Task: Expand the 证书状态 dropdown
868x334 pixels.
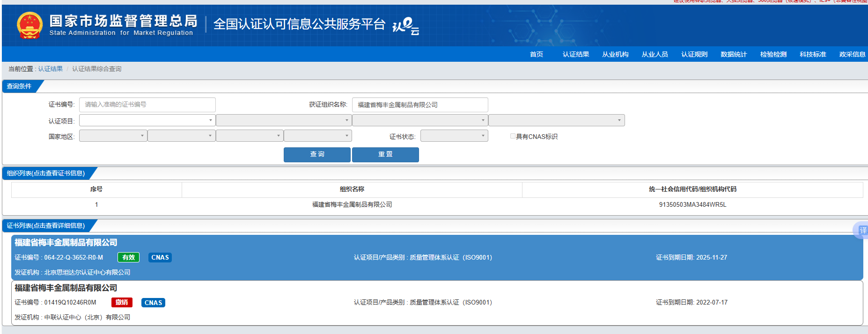Action: pos(454,136)
